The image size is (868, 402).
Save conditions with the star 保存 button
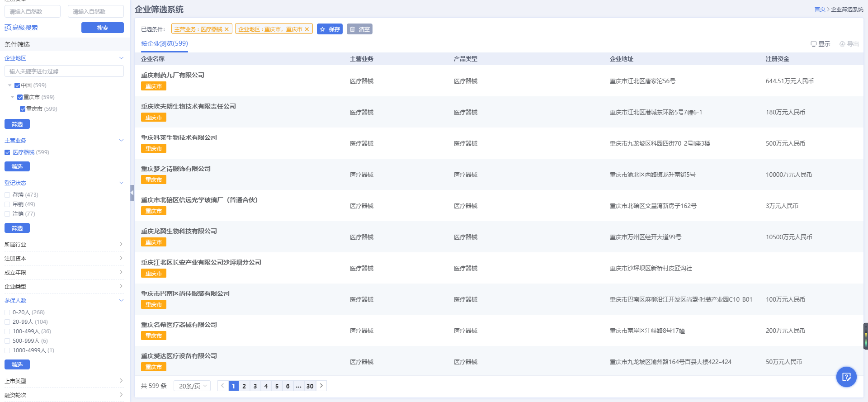tap(330, 29)
